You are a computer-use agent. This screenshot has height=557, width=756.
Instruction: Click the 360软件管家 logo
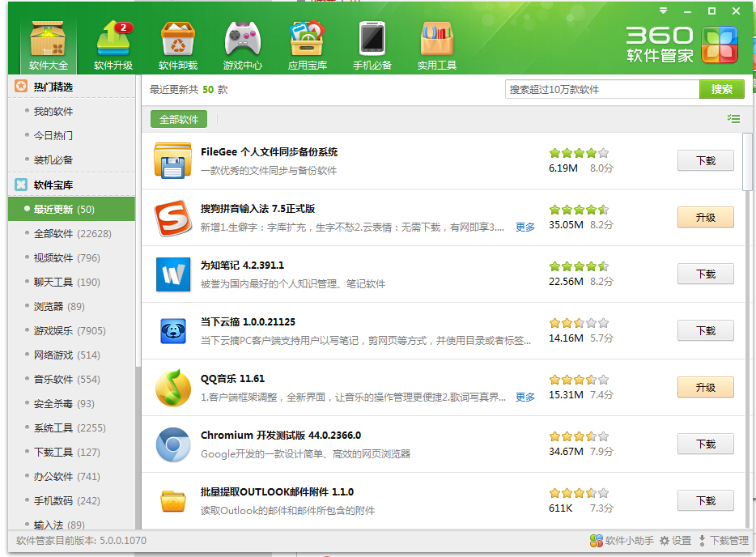pos(682,45)
